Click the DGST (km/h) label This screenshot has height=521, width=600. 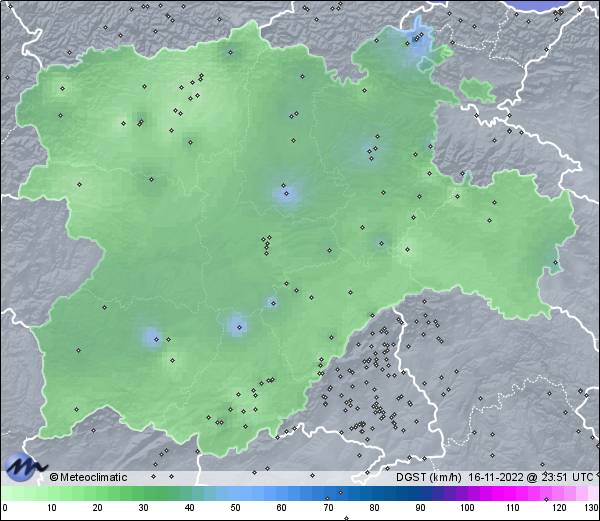429,477
